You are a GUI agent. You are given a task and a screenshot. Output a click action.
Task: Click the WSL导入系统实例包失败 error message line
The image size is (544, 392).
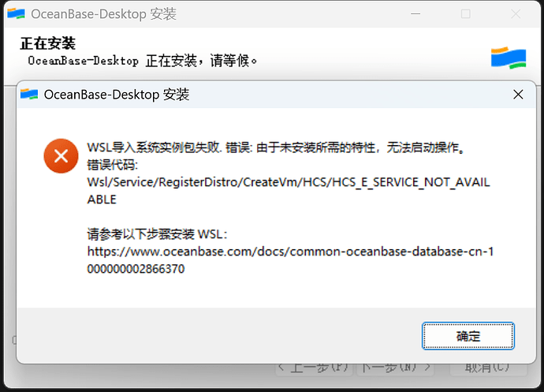pyautogui.click(x=277, y=147)
